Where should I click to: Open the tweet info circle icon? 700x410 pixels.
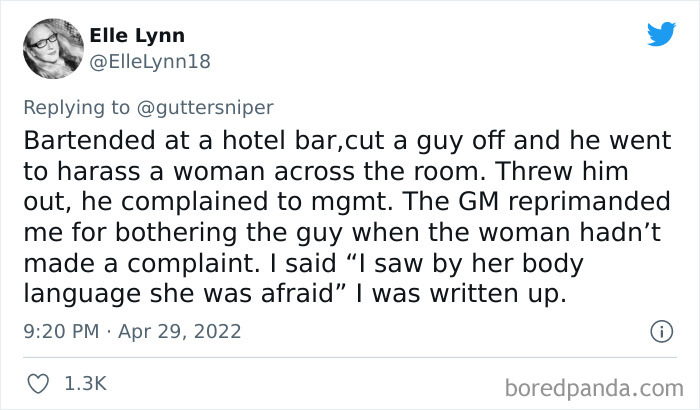[x=660, y=330]
